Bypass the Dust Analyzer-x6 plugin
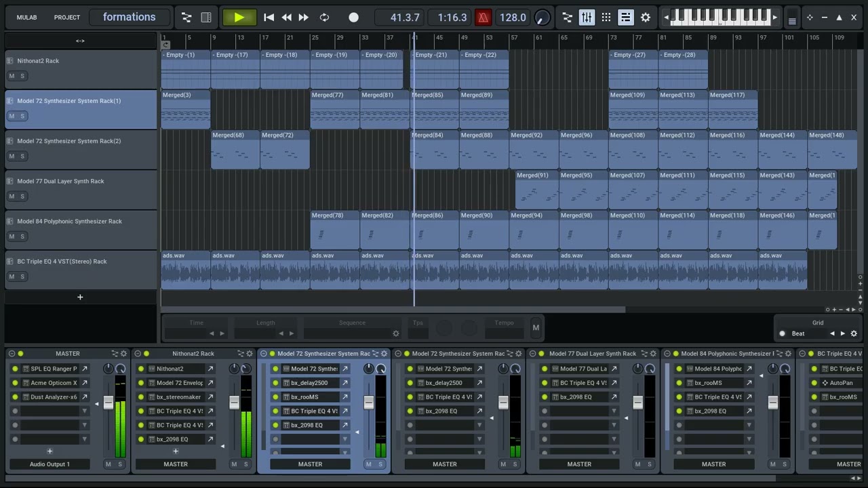Image resolution: width=868 pixels, height=488 pixels. coord(15,397)
